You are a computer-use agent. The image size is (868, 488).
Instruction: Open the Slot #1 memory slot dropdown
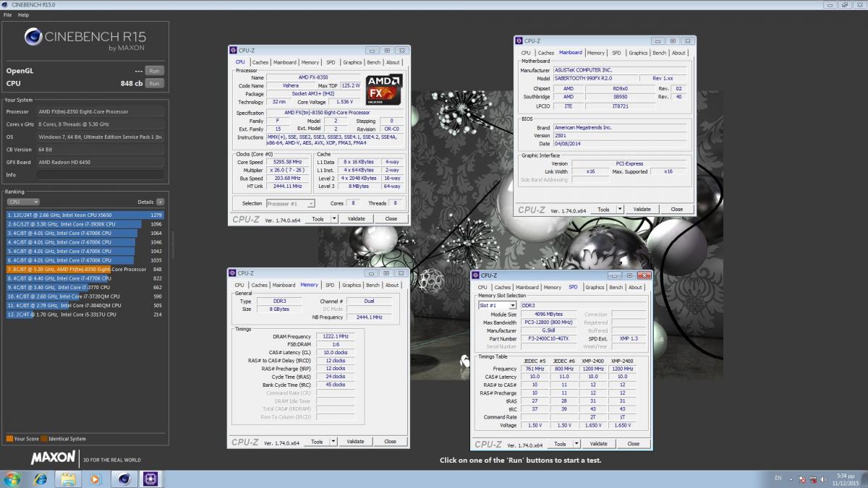tap(497, 306)
